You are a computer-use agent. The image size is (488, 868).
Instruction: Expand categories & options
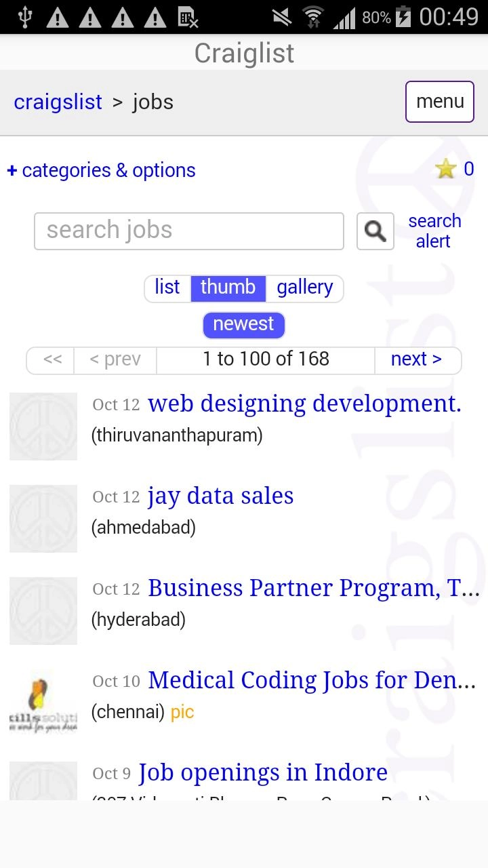(102, 170)
